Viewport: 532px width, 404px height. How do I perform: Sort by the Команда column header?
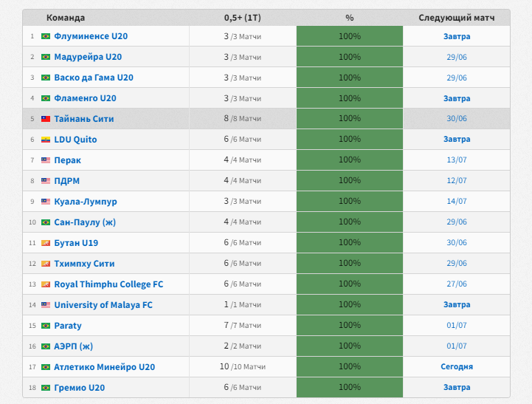coord(66,18)
